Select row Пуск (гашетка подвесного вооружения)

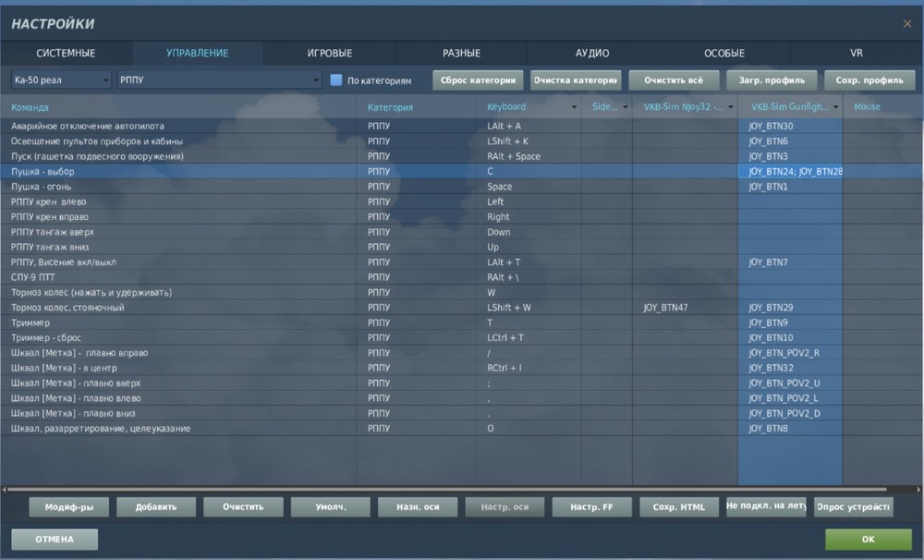[x=462, y=156]
